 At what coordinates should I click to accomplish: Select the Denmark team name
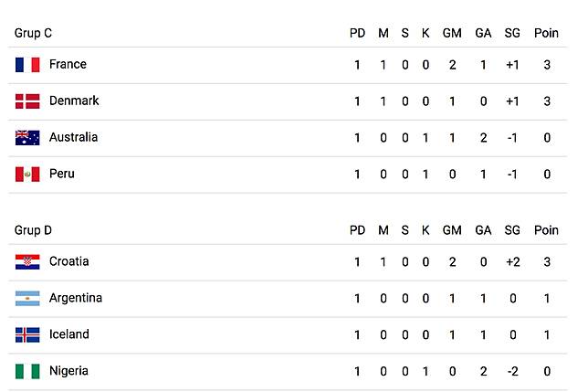coord(74,101)
